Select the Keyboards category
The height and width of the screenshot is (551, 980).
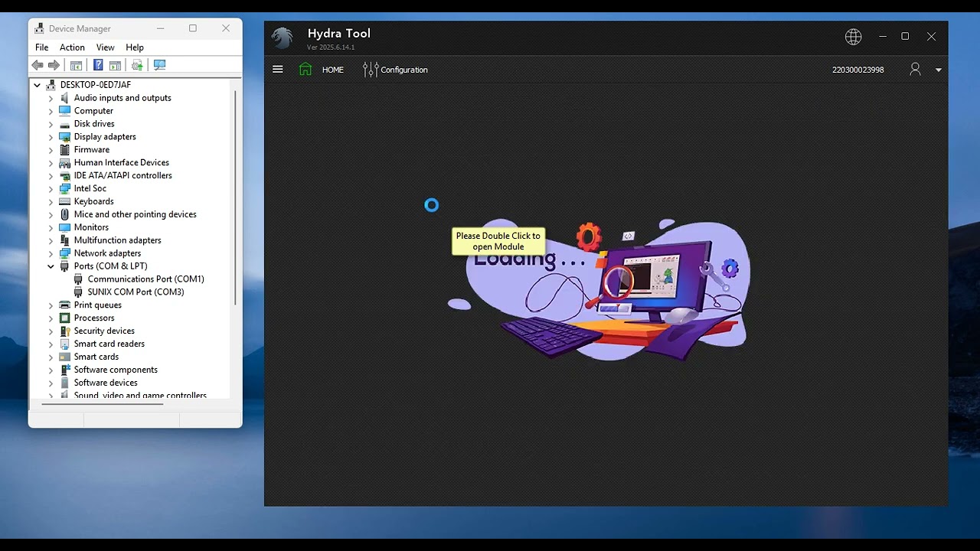[x=94, y=202]
